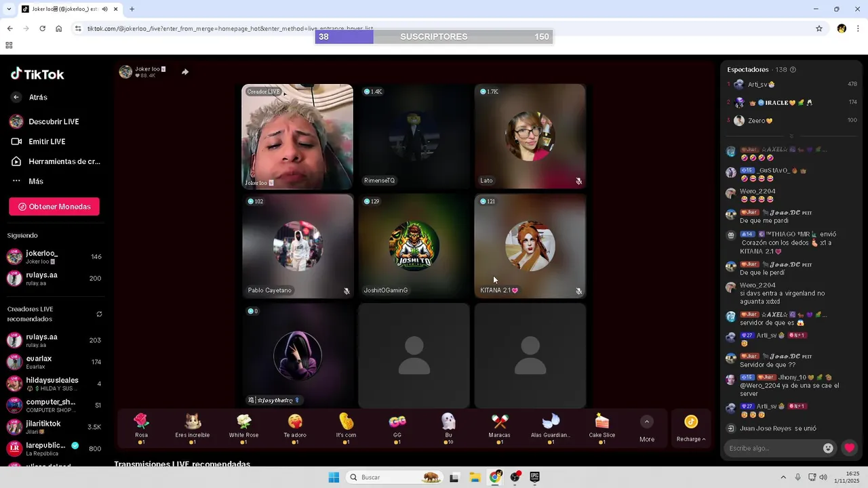Viewport: 868px width, 488px height.
Task: Open viewer Zeero in ranking
Action: (792, 121)
